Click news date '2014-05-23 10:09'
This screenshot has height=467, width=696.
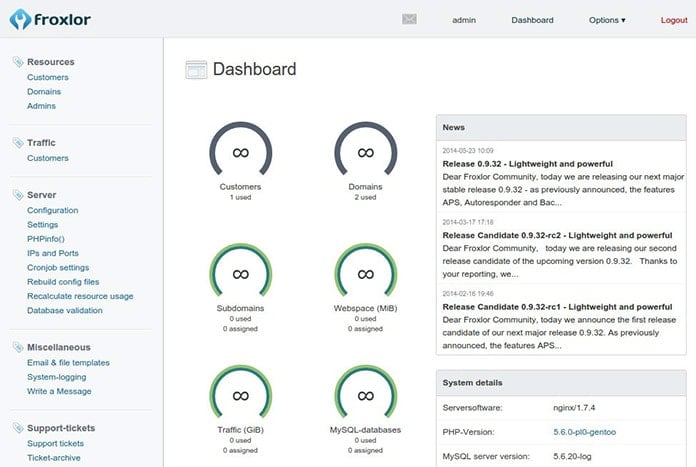click(468, 150)
